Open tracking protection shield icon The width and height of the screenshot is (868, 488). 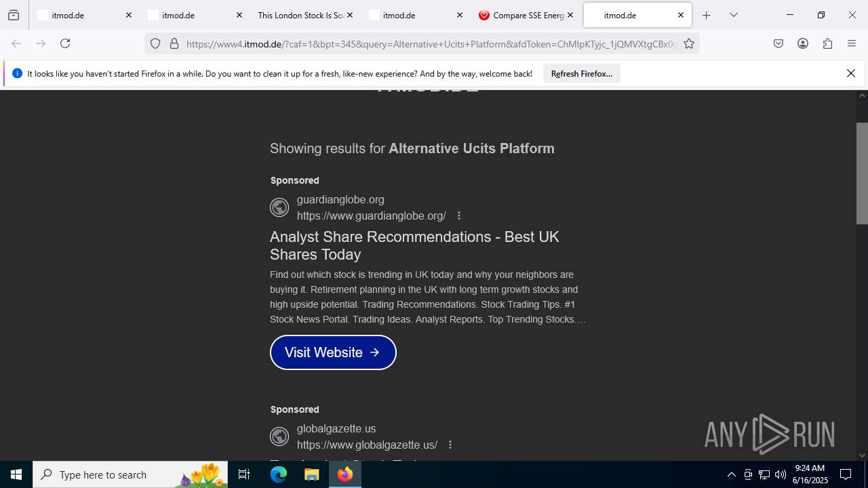point(155,43)
